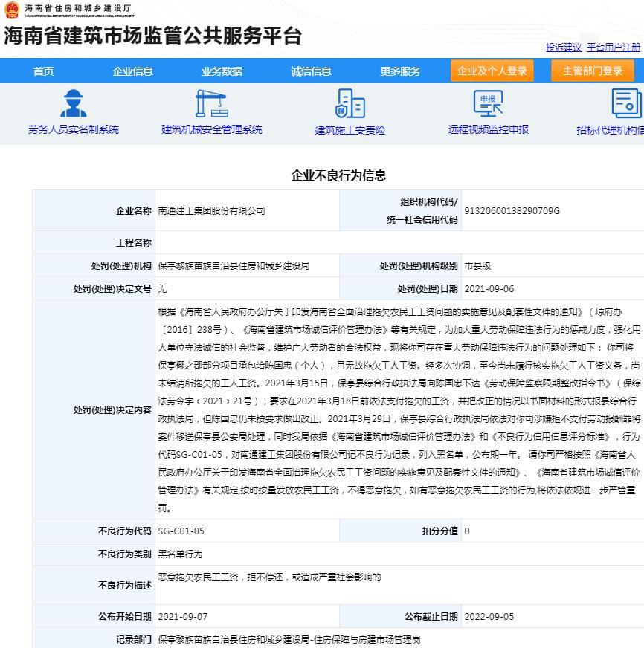
Task: Click the publish end date 2022-09-05
Action: point(489,617)
